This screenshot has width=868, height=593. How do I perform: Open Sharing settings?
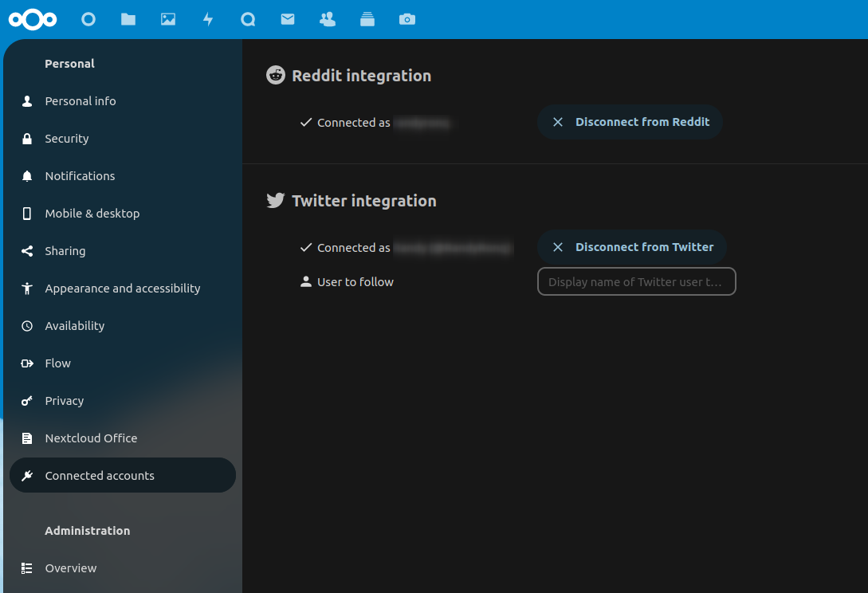(66, 250)
